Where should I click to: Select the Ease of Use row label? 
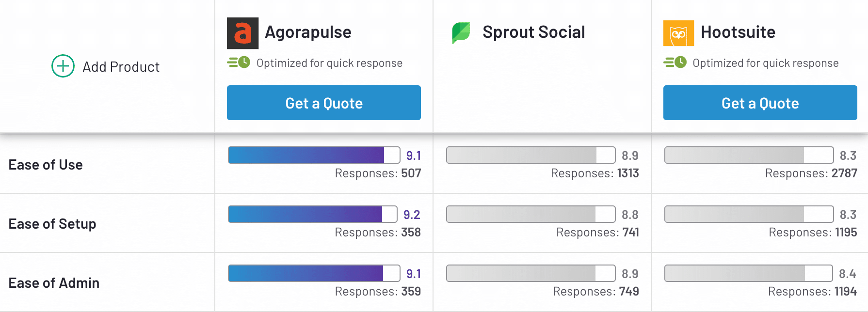pyautogui.click(x=46, y=165)
